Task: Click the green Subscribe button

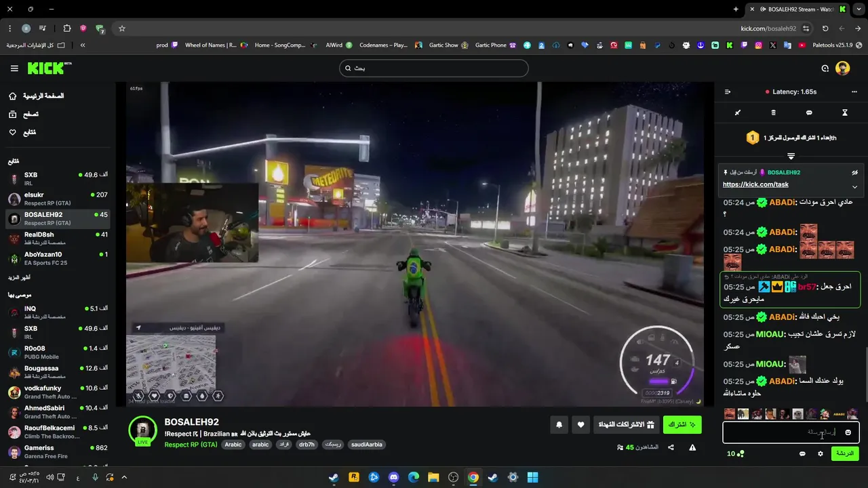Action: tap(682, 425)
